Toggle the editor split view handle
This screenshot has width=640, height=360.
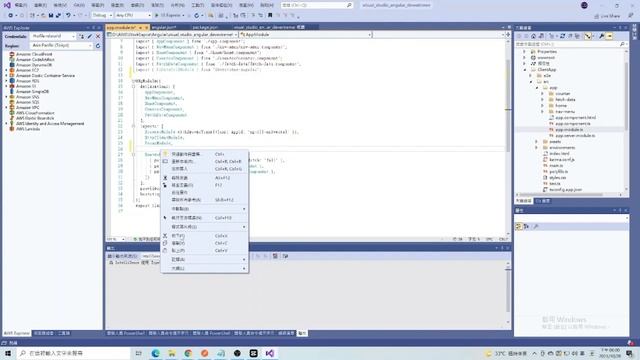tap(508, 35)
